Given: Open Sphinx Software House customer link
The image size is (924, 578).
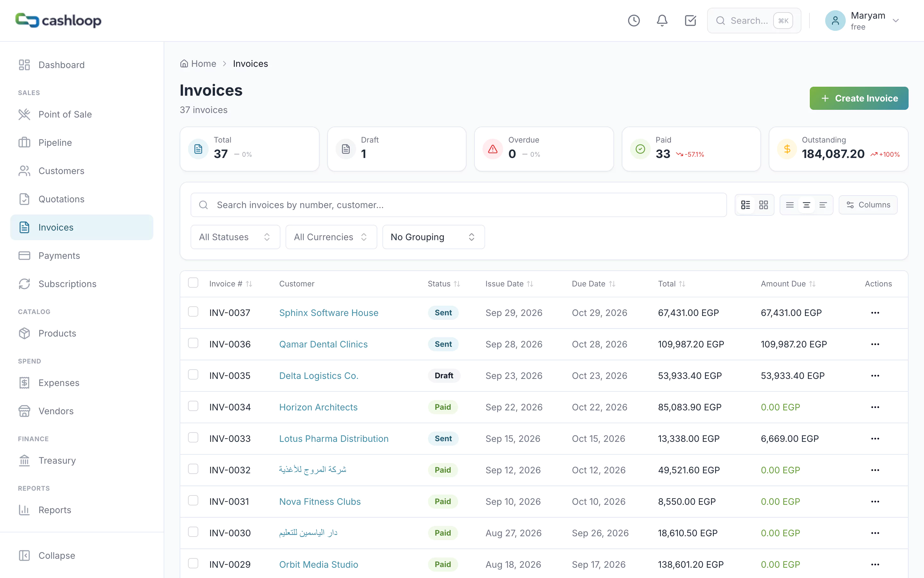Looking at the screenshot, I should [329, 313].
